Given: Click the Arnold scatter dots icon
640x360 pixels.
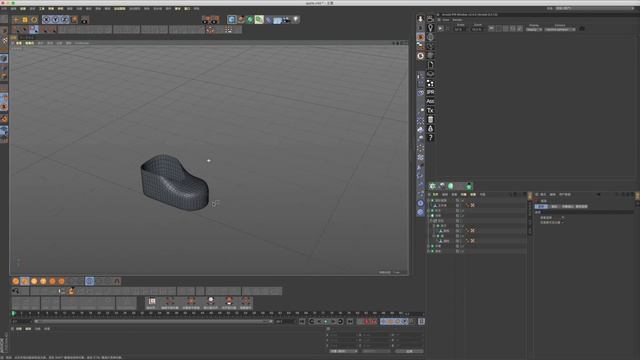Looking at the screenshot, I should point(430,83).
